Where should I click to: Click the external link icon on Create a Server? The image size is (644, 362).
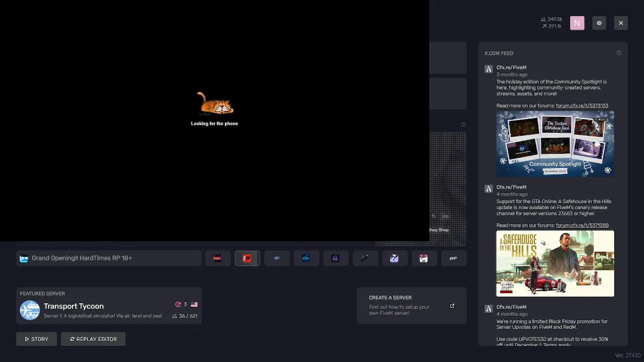pos(452,306)
